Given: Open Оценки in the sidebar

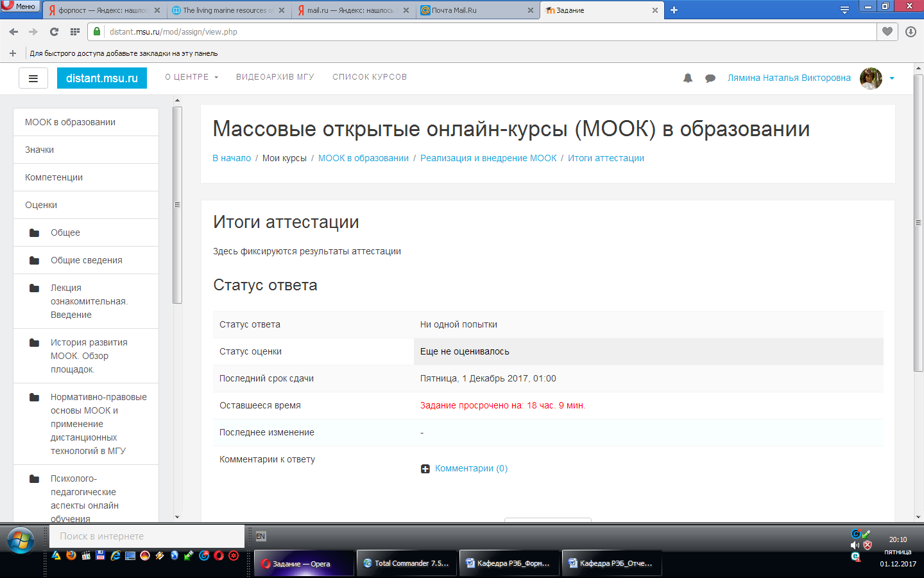Looking at the screenshot, I should click(41, 205).
